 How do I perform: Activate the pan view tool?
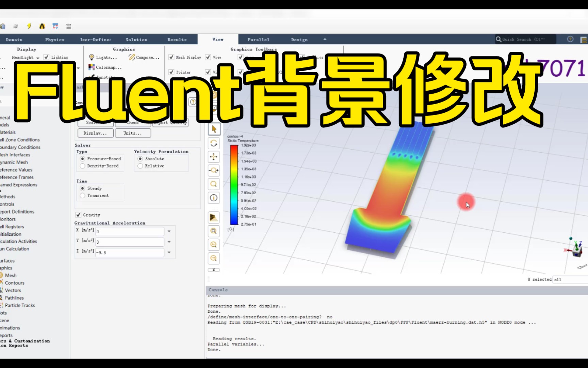coord(213,157)
